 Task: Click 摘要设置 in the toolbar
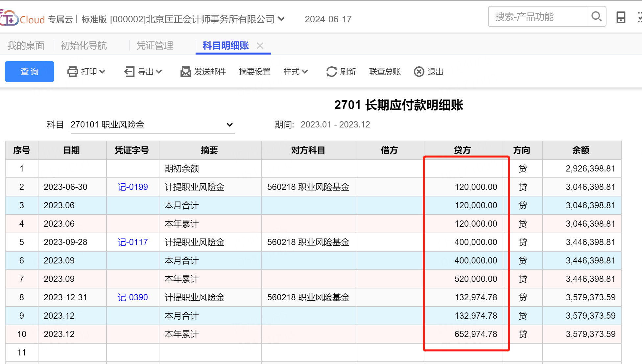click(x=254, y=72)
